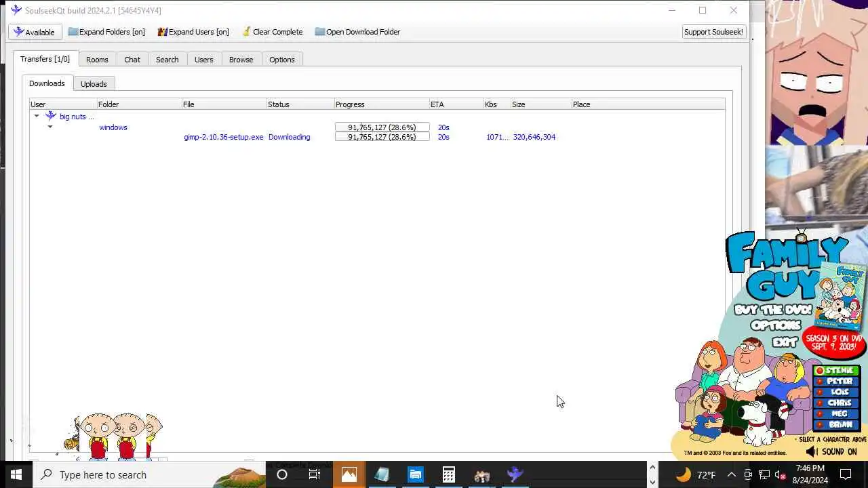Screen dimensions: 868x488
Task: Sort by the Progress column header
Action: pos(381,104)
